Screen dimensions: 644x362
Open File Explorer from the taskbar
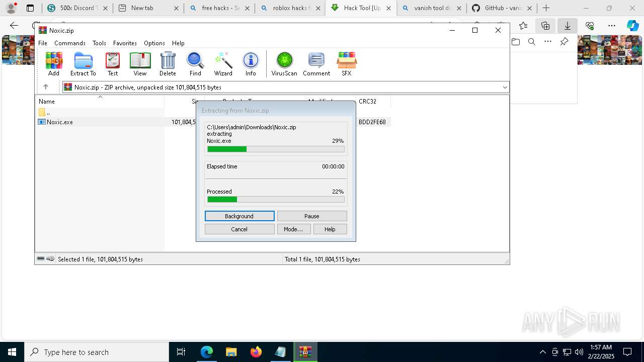231,352
